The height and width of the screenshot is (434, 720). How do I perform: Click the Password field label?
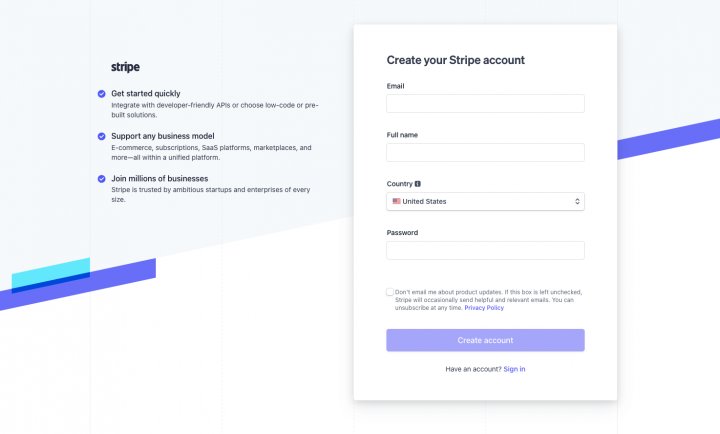pos(402,233)
